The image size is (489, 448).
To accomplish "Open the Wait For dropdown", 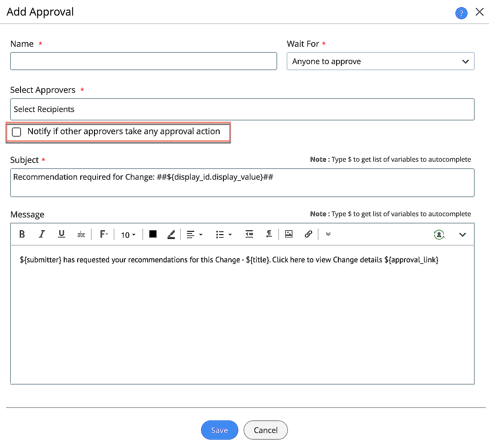I will pyautogui.click(x=380, y=61).
